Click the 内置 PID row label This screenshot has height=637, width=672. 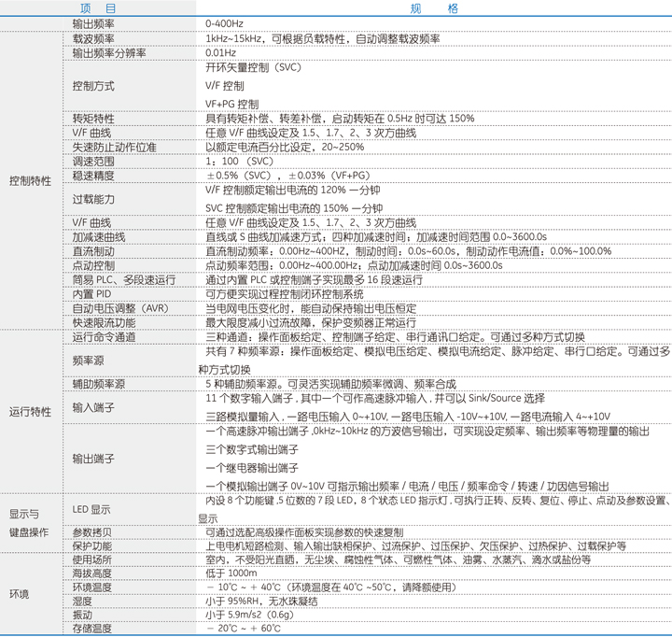pyautogui.click(x=92, y=294)
